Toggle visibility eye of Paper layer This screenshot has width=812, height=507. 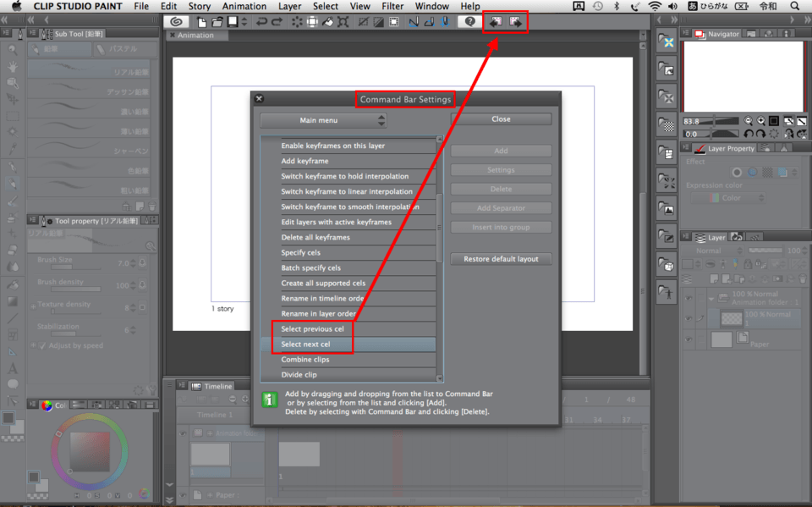[x=689, y=339]
